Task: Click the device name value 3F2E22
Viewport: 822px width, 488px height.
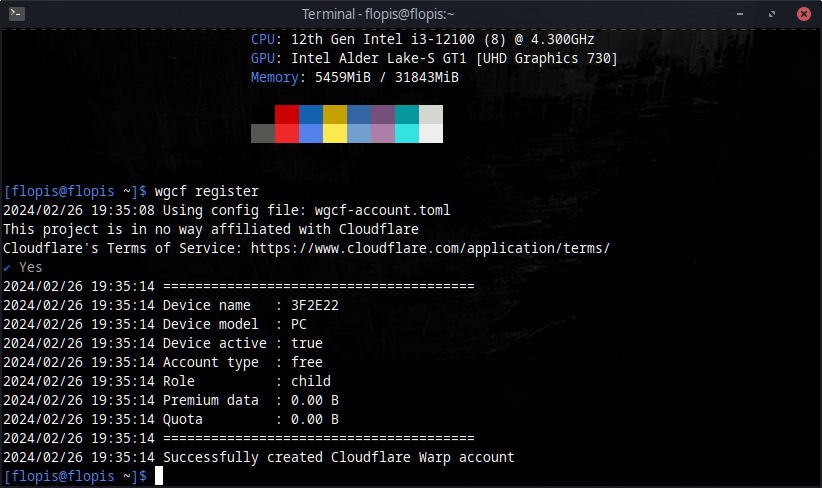Action: pyautogui.click(x=315, y=305)
